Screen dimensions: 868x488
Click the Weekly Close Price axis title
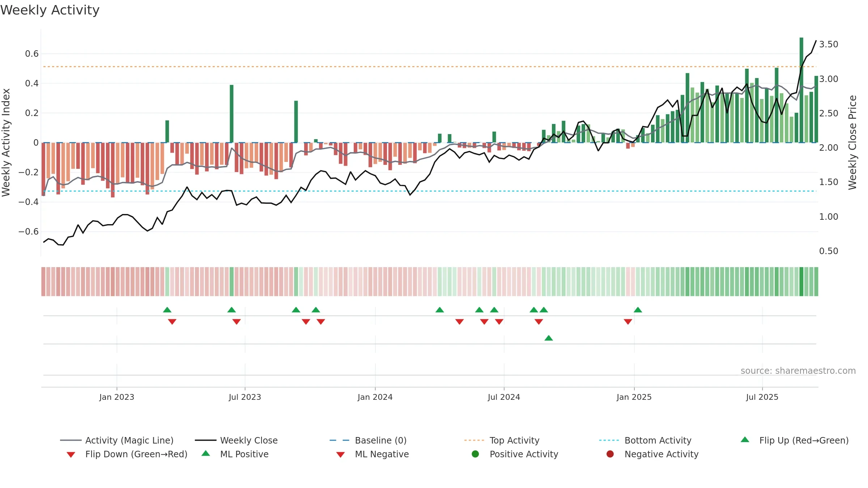[x=852, y=142]
